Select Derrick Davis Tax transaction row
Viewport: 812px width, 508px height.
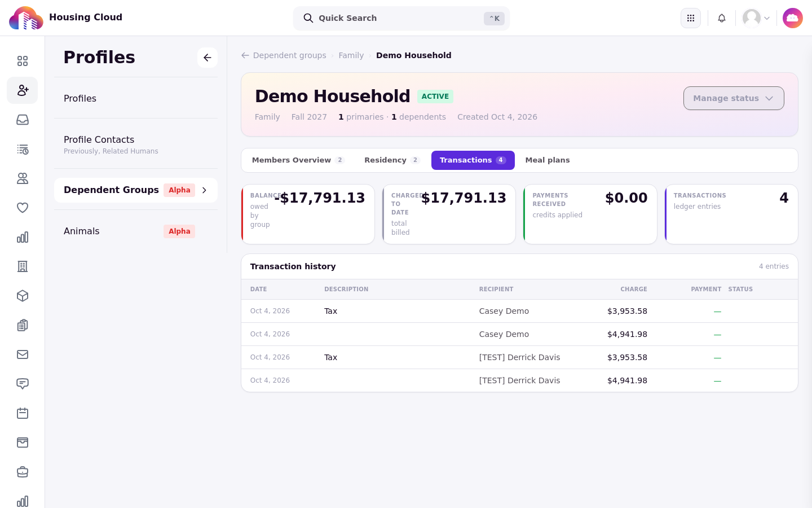519,357
